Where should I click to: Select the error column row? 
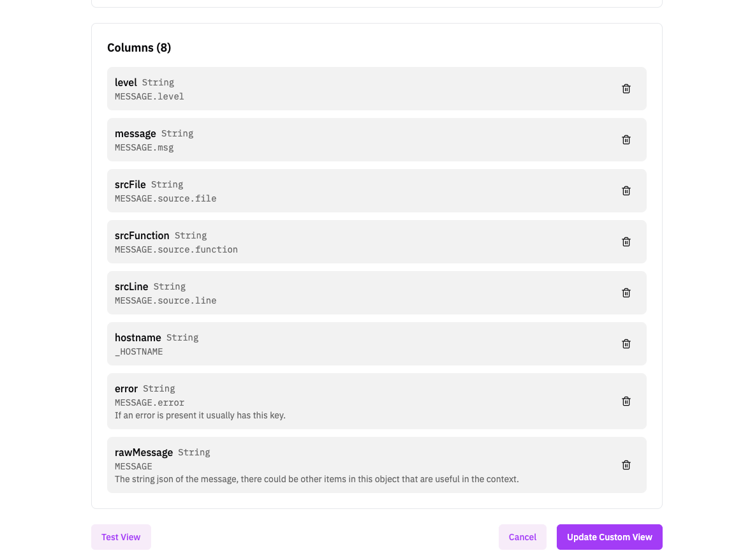pos(357,401)
